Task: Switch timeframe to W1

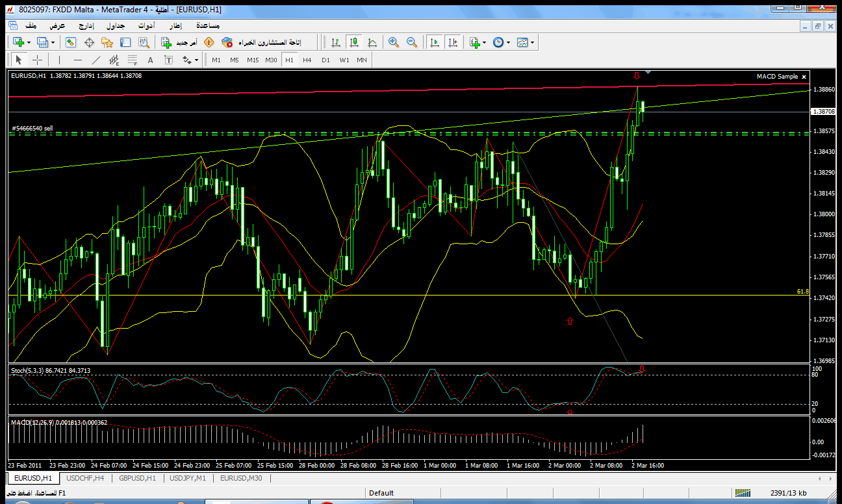Action: (x=344, y=60)
